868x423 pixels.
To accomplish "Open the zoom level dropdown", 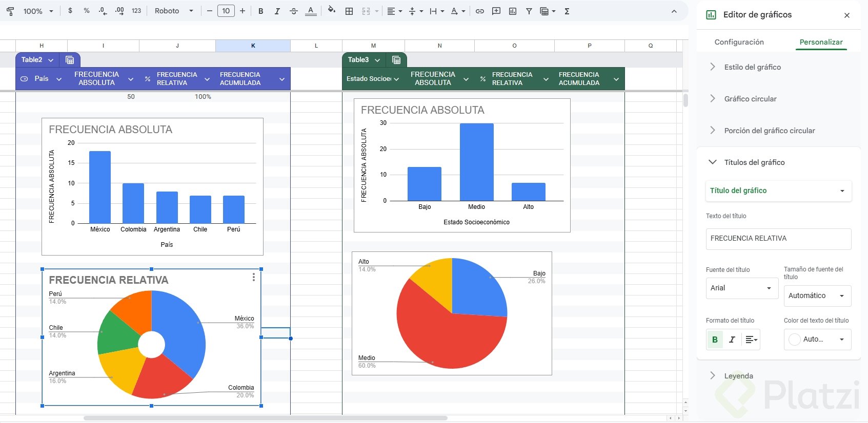I will 38,11.
